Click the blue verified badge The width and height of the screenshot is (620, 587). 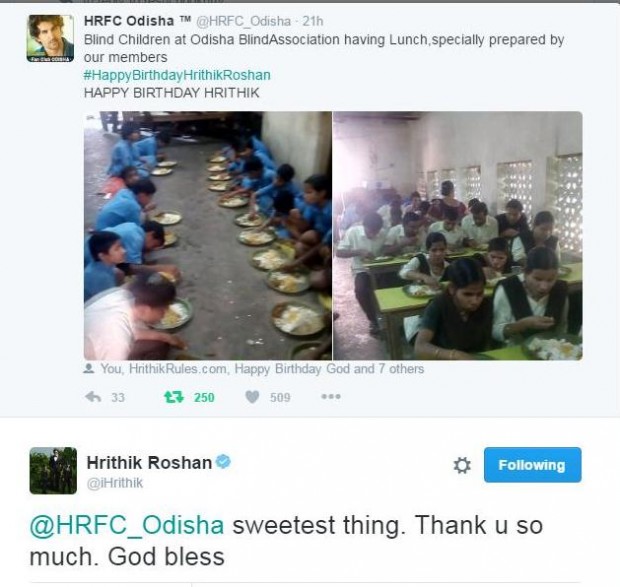pos(223,461)
